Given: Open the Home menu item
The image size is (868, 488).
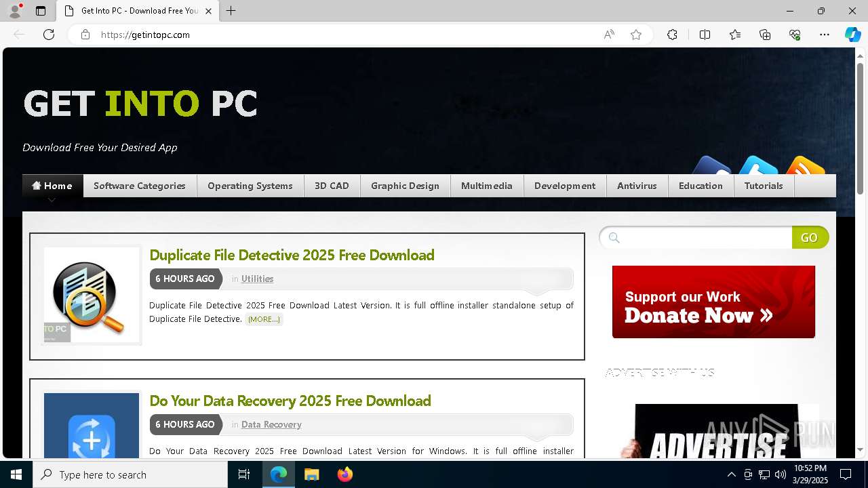Looking at the screenshot, I should [x=52, y=186].
